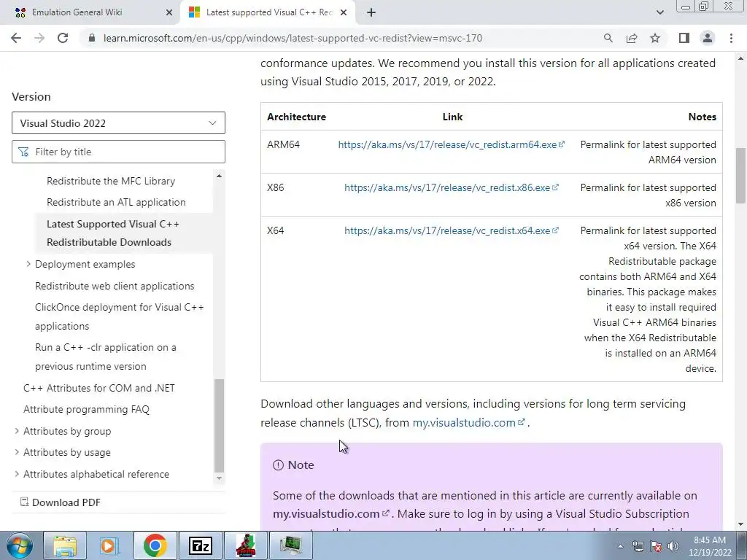The image size is (747, 560).
Task: Select the Latest supported Visual C++ tab
Action: 267,13
